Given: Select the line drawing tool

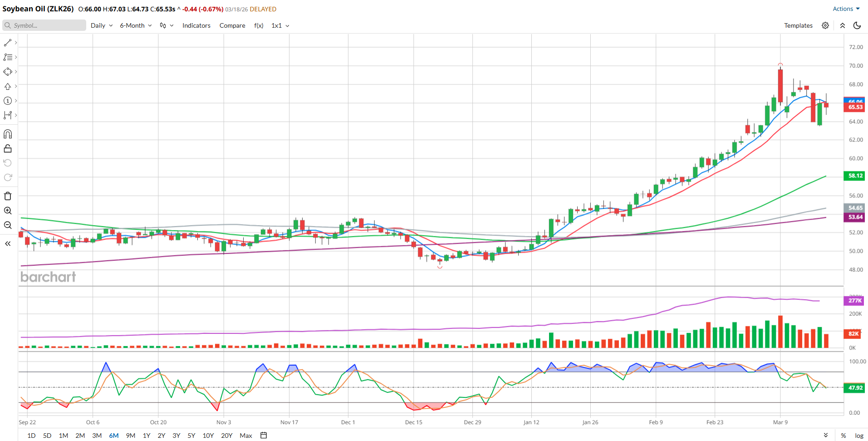Looking at the screenshot, I should click(8, 43).
